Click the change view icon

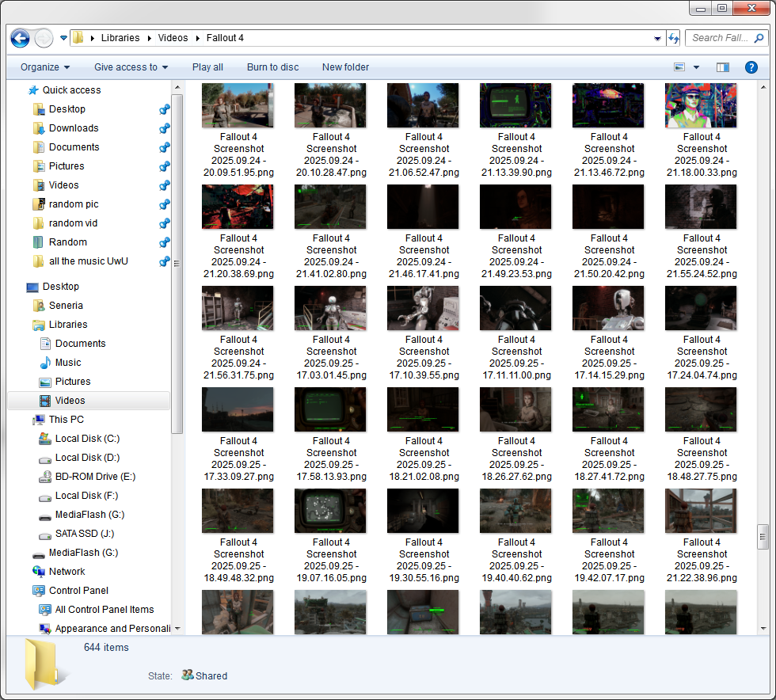tap(679, 67)
